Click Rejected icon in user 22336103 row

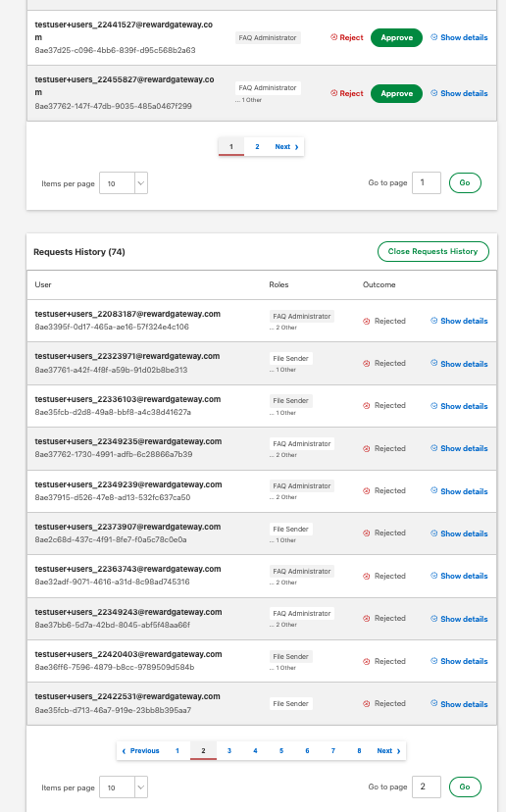pos(366,405)
